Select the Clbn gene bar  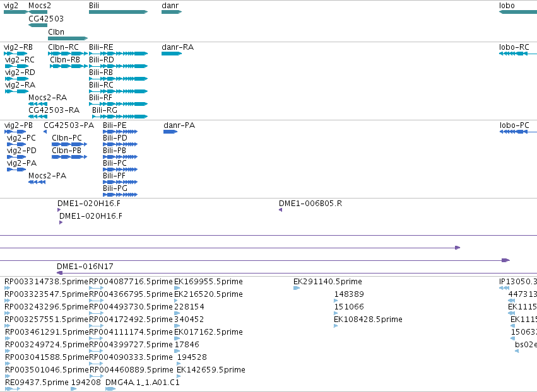[x=68, y=38]
